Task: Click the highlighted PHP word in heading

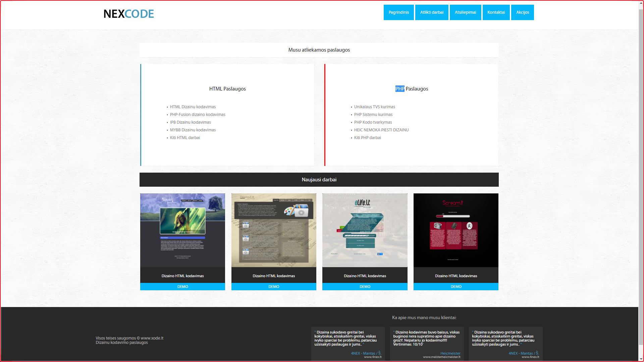Action: (399, 89)
